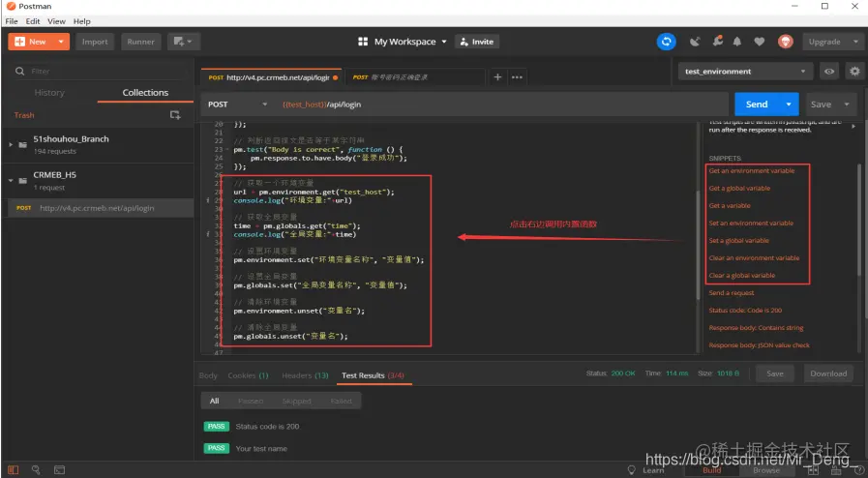This screenshot has height=478, width=868.
Task: Open the user avatar profile menu
Action: point(786,42)
